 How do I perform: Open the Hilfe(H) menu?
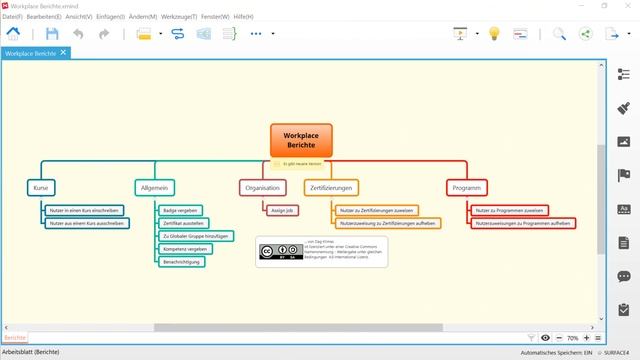[244, 17]
